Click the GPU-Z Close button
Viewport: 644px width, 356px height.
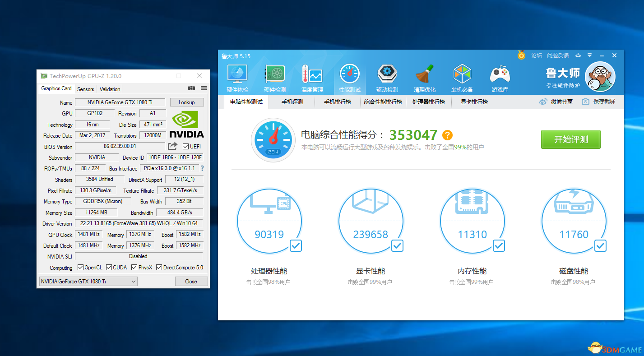point(191,282)
